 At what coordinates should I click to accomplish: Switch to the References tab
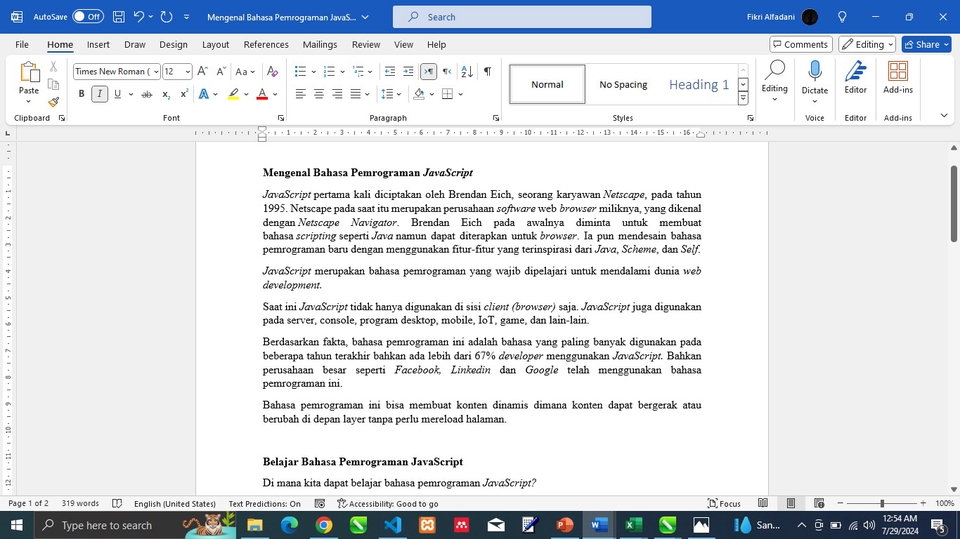[x=266, y=44]
